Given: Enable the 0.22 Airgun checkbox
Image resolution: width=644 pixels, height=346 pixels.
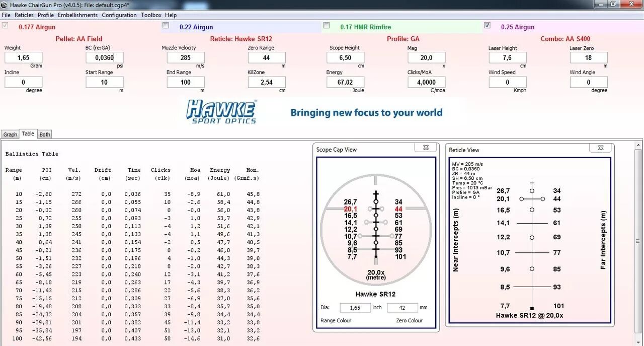Looking at the screenshot, I should pyautogui.click(x=166, y=26).
